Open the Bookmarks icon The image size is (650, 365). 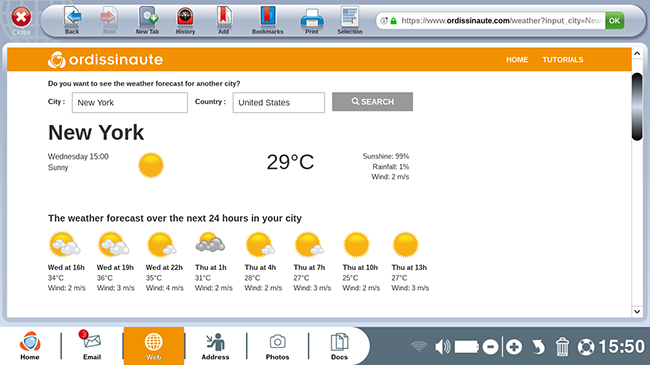tap(268, 17)
